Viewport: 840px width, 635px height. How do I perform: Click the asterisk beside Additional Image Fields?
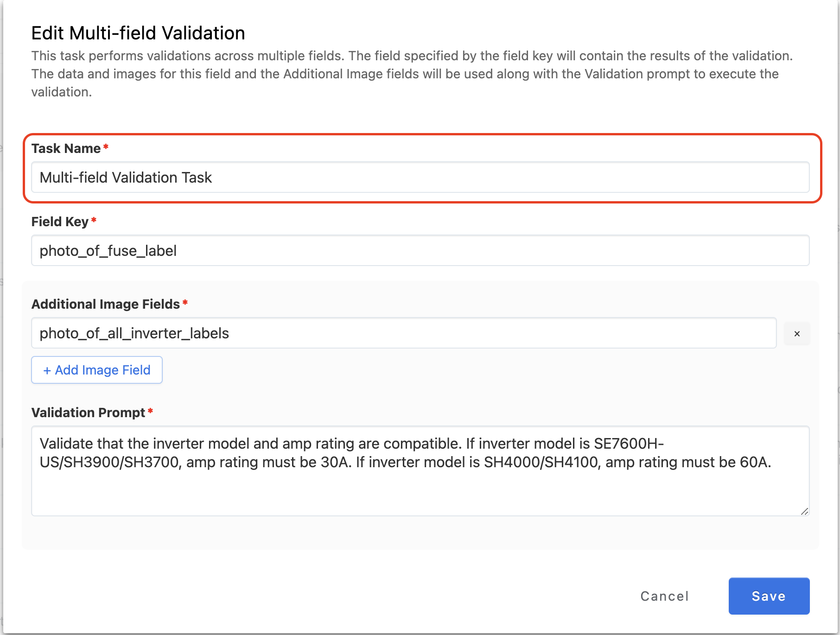(185, 303)
